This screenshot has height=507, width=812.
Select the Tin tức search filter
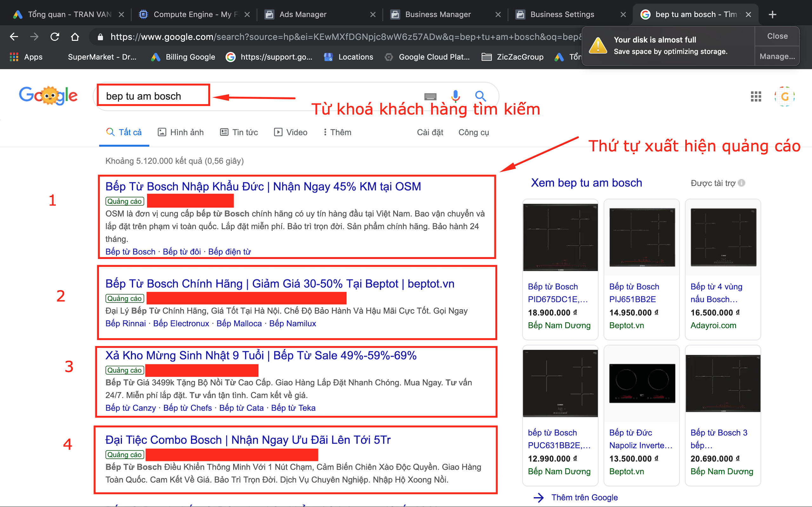coord(239,132)
